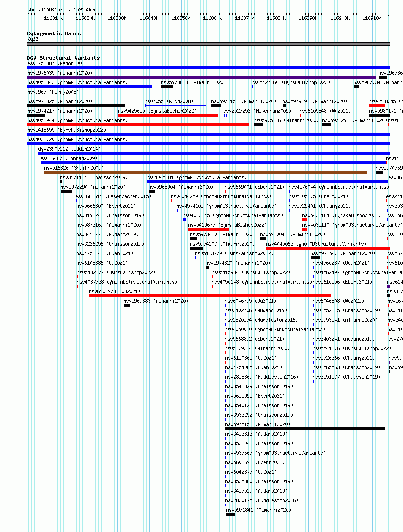The image size is (403, 532).
Task: Select the nsv5976035 (Almarri2020) purple bar label
Action: point(60,73)
